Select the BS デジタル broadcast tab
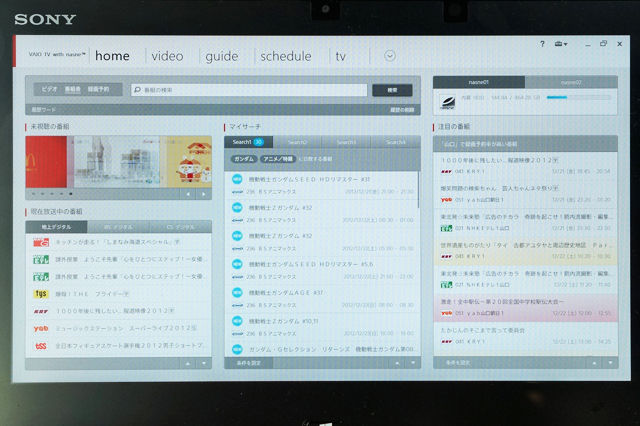640x426 pixels. point(118,227)
